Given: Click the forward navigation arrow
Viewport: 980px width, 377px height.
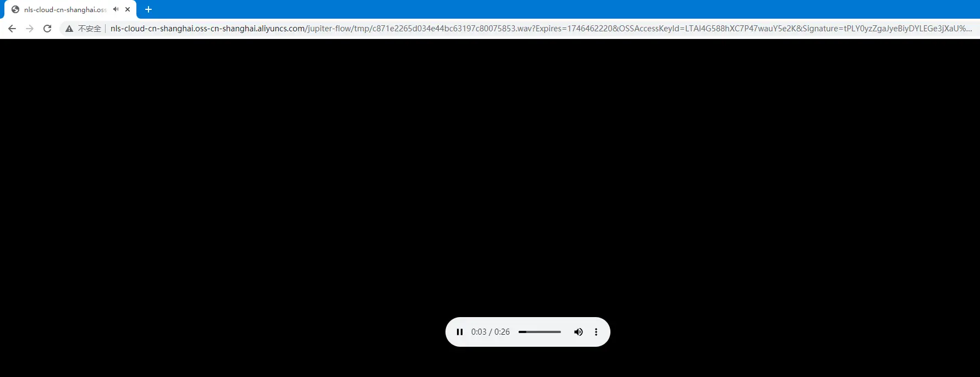Looking at the screenshot, I should pyautogui.click(x=30, y=29).
